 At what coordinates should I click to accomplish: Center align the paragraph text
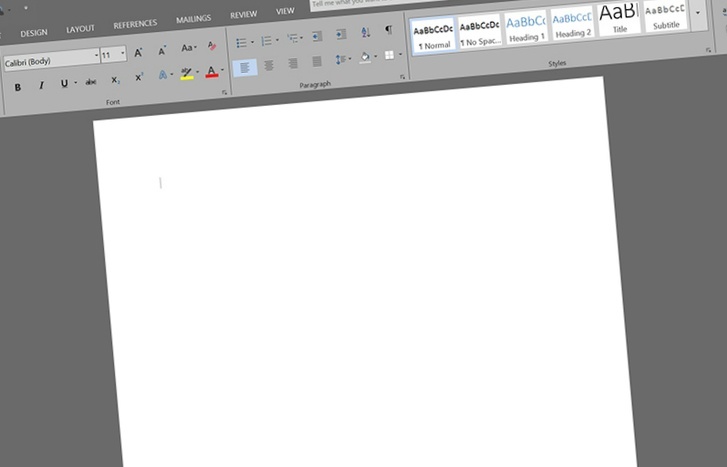pos(268,65)
